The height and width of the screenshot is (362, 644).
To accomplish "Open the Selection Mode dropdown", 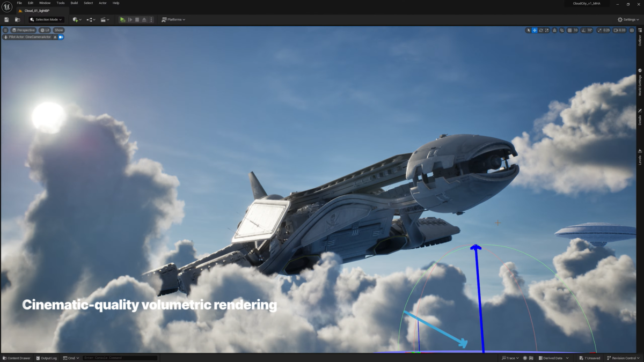I will [46, 19].
